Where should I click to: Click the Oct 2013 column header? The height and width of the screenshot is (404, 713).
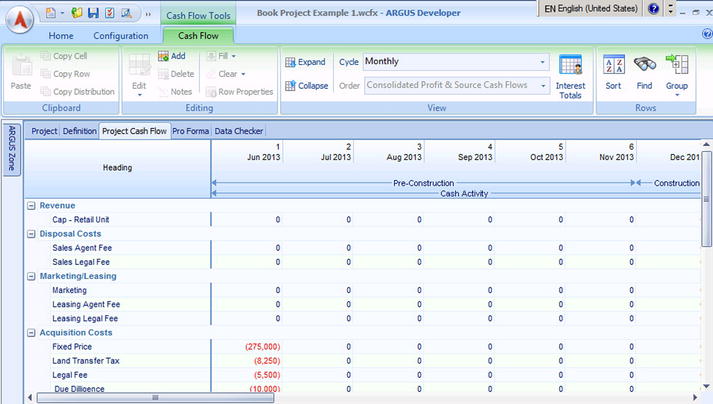(546, 157)
